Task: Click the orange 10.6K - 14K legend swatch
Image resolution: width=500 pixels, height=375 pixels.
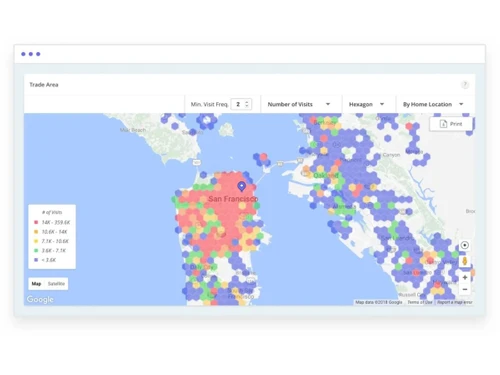Action: pyautogui.click(x=36, y=232)
